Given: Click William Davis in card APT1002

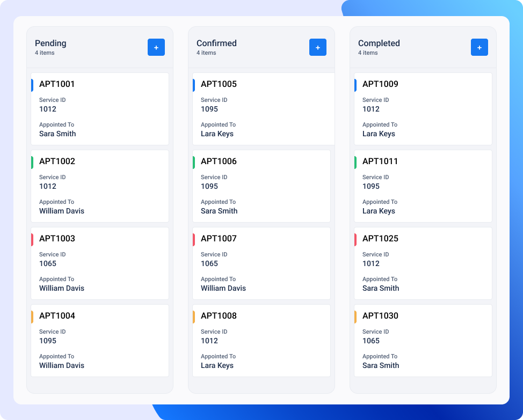Looking at the screenshot, I should pos(62,211).
